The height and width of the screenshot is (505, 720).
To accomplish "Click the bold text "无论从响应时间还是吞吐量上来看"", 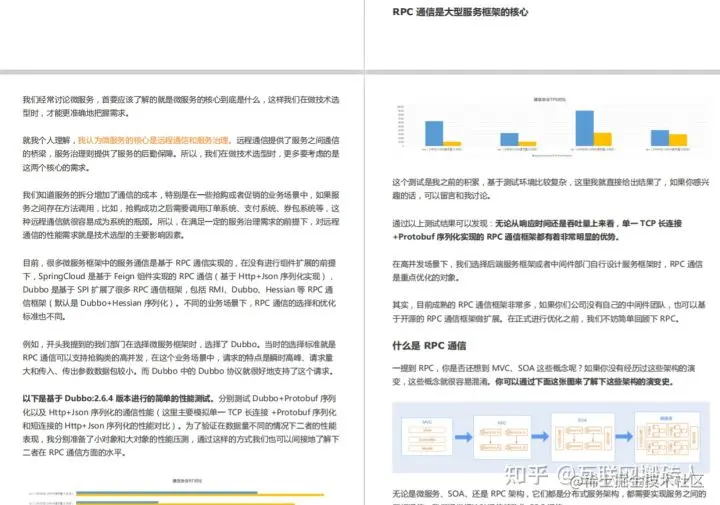I will tap(554, 223).
